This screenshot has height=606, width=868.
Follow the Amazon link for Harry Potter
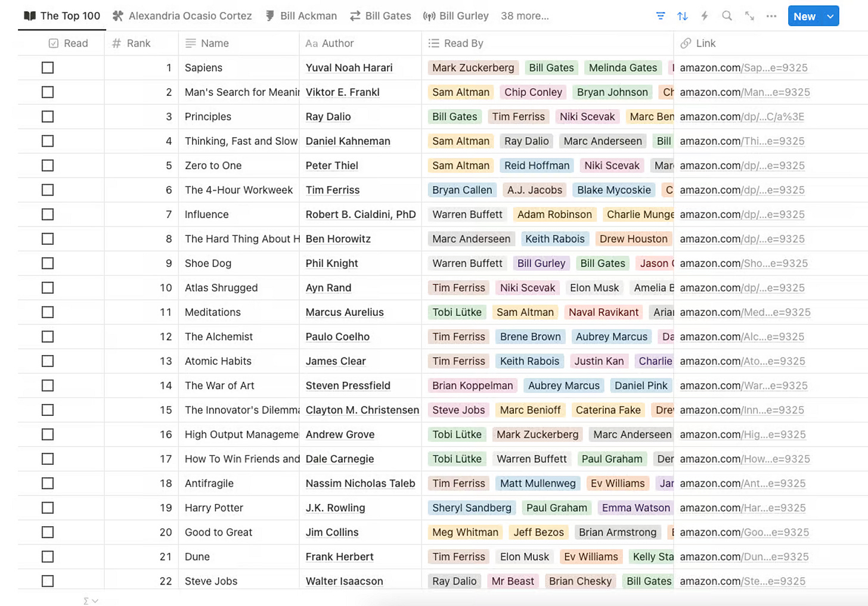coord(743,508)
